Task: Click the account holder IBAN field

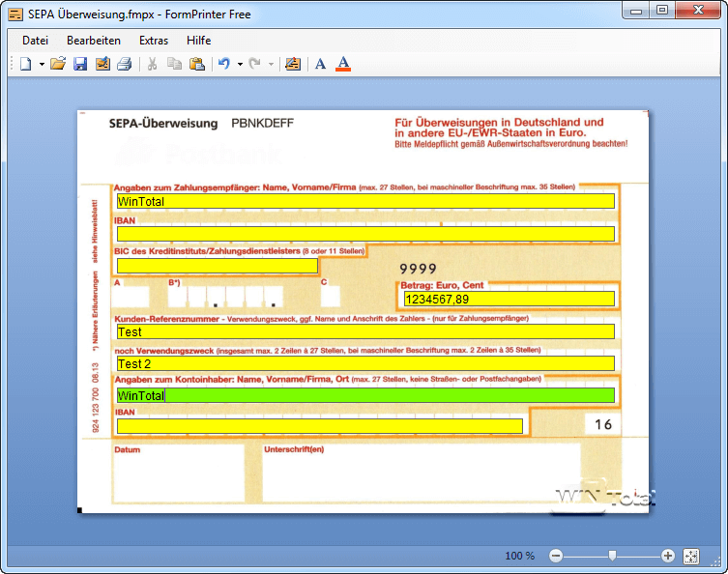Action: pyautogui.click(x=320, y=426)
